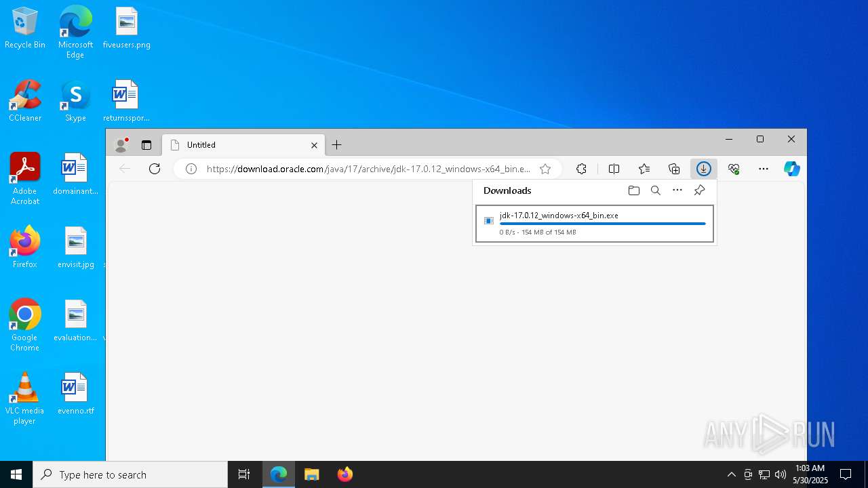This screenshot has height=488, width=868.
Task: Search downloads in Downloads panel
Action: [656, 190]
